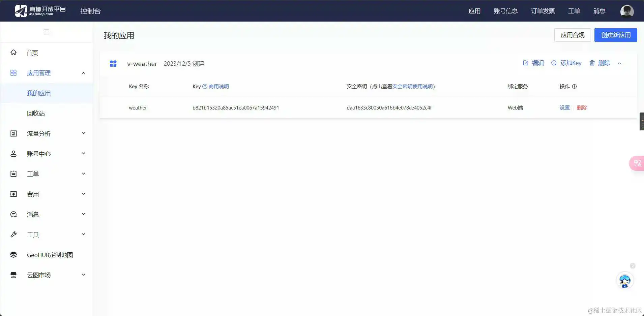Click the info icon beside 操作
644x316 pixels.
[575, 87]
